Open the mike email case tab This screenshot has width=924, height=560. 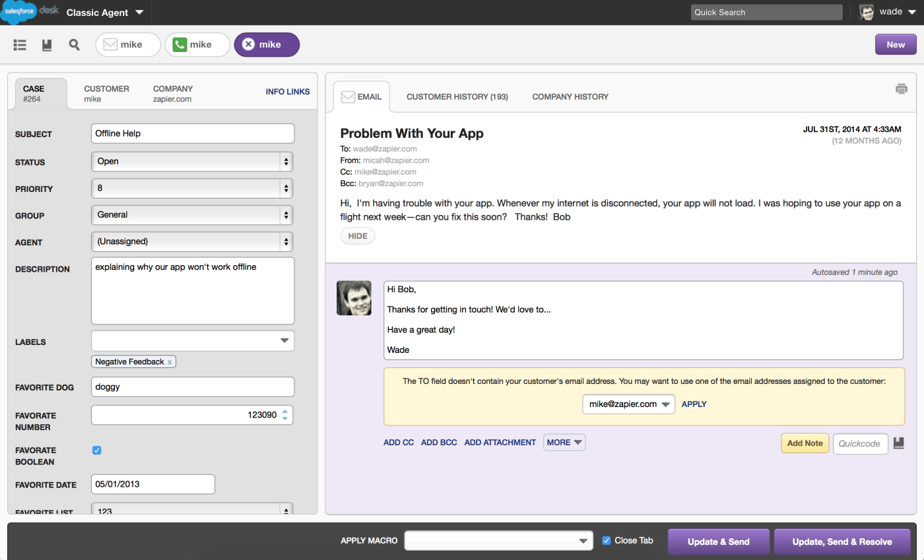[128, 45]
